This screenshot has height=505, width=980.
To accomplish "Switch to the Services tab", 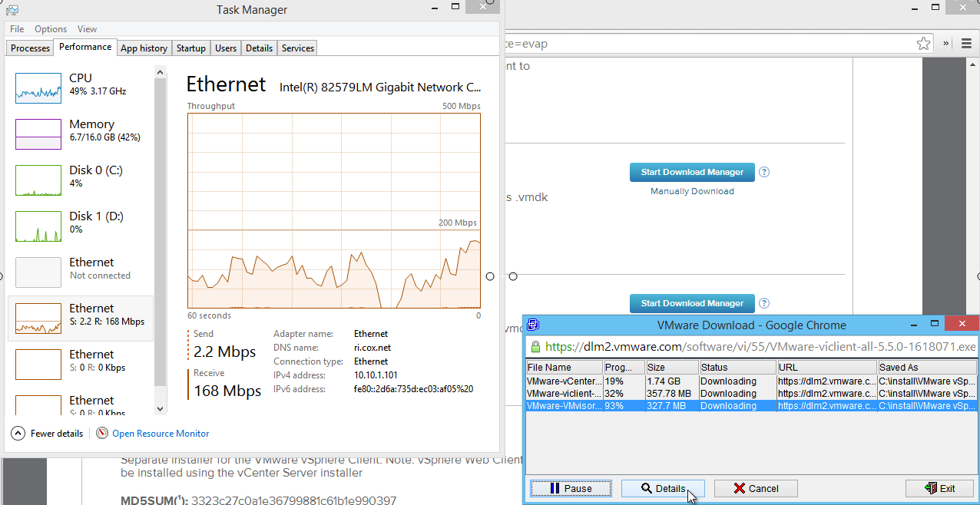I will (298, 48).
